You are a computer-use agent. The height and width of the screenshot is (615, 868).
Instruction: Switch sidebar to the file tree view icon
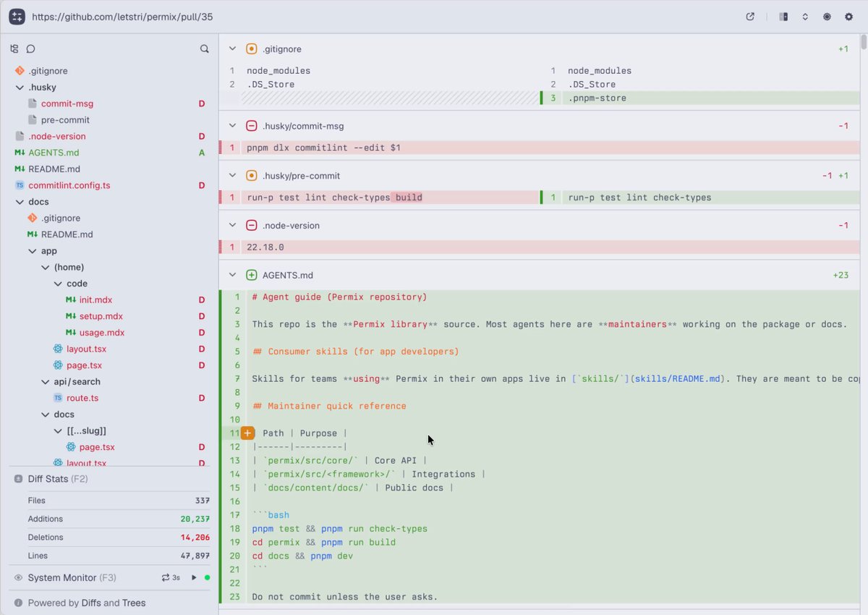pos(14,49)
